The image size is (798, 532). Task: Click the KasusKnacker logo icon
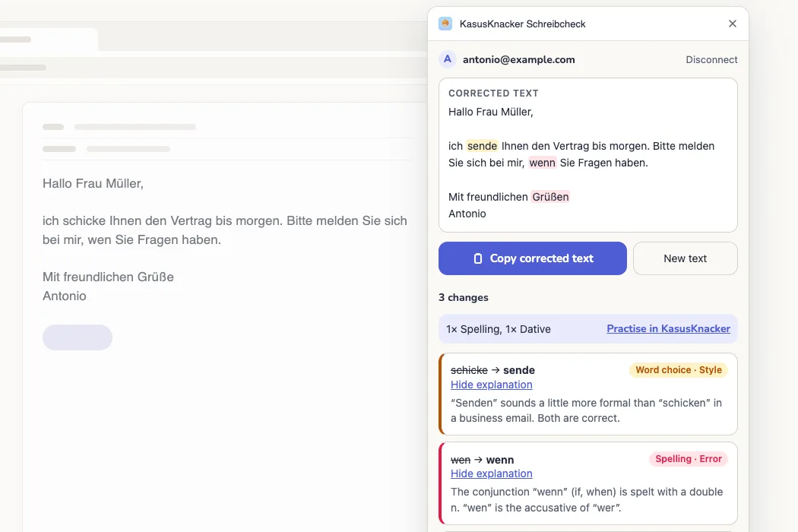pos(445,24)
